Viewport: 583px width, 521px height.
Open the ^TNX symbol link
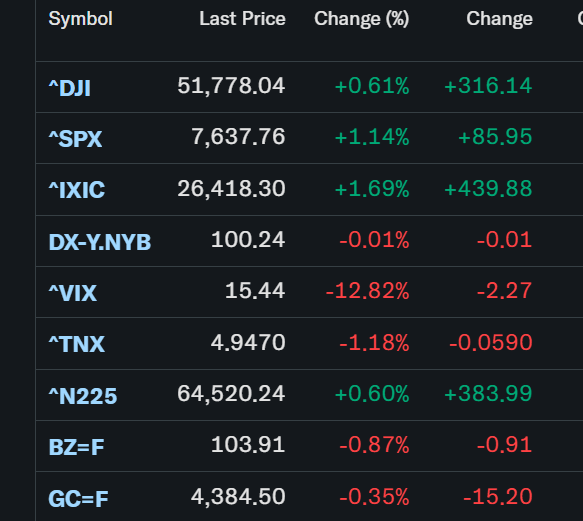click(77, 344)
